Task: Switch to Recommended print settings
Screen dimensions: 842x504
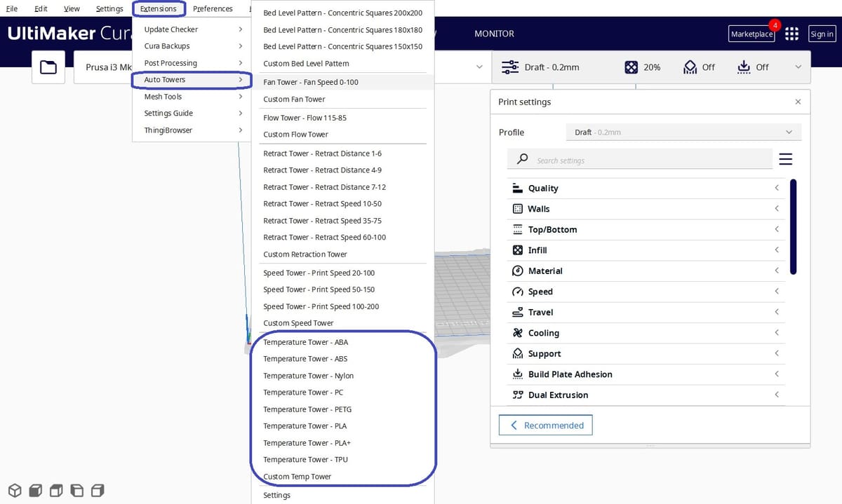Action: (546, 425)
